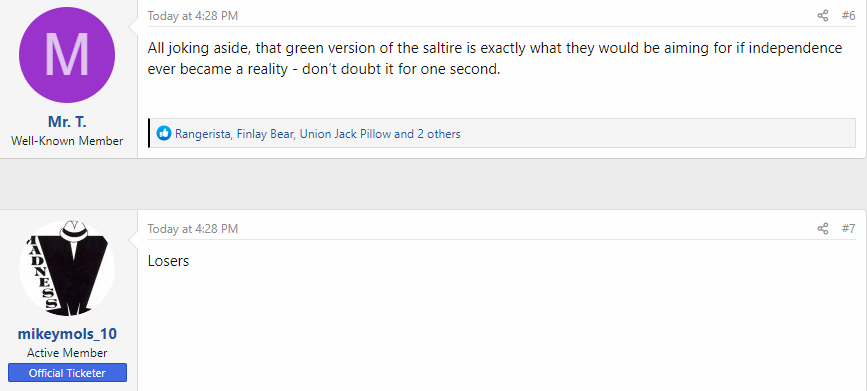Open Mr. T.'s purple M avatar
Screen dimensions: 867x391
(67, 55)
